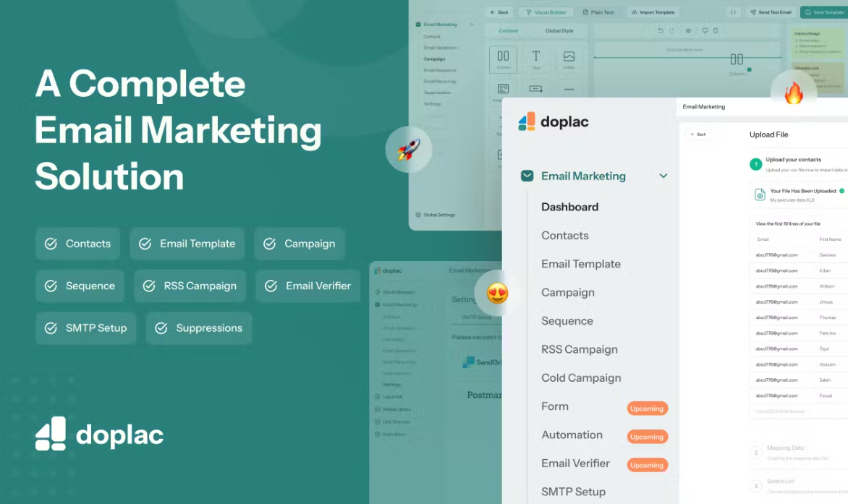Open the Global Style tab
Screen dimensions: 848x504
click(x=559, y=31)
